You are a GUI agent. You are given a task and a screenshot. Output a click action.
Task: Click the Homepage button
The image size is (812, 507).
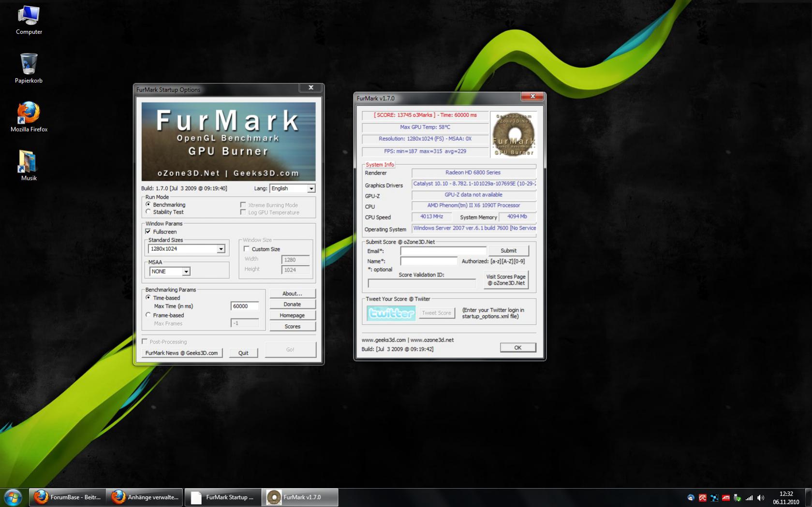click(x=292, y=316)
